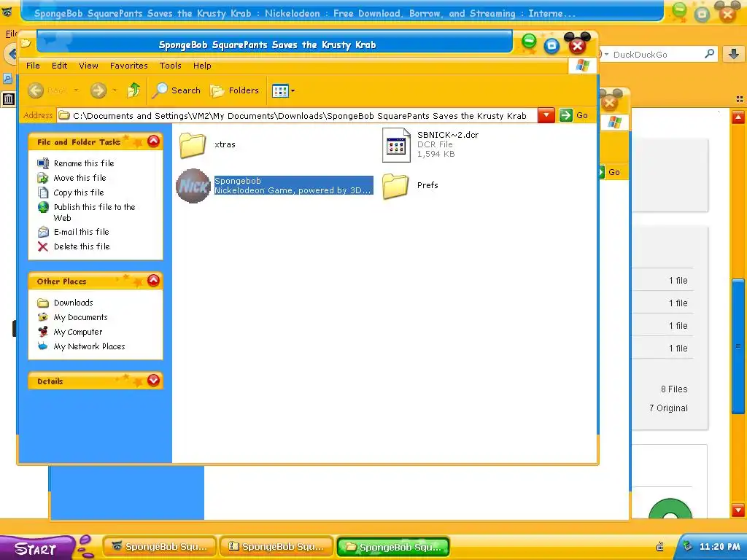Select the Nick Spongebob application icon
The image size is (747, 560).
click(193, 186)
